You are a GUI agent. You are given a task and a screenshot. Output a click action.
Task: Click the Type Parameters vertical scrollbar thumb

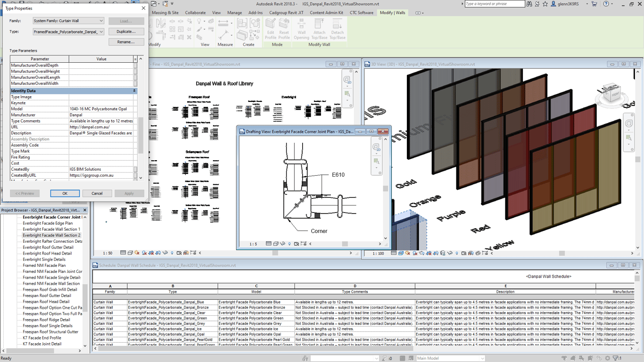[140, 135]
